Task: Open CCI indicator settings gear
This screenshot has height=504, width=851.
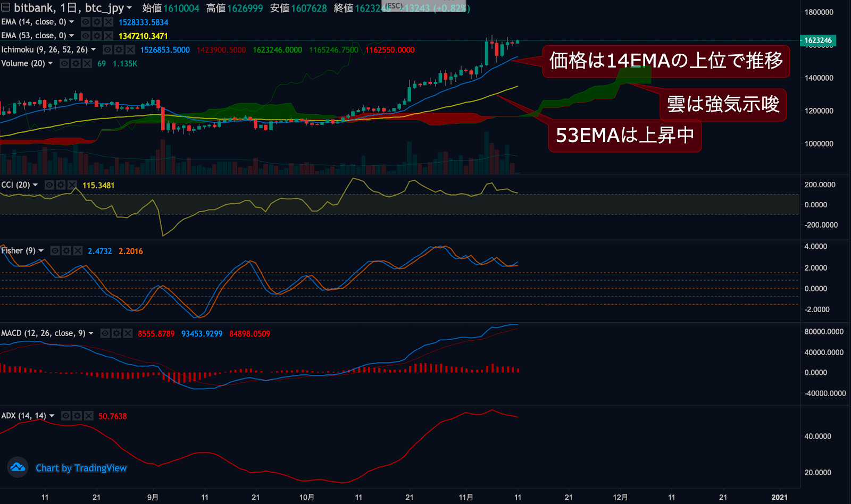Action: [61, 185]
